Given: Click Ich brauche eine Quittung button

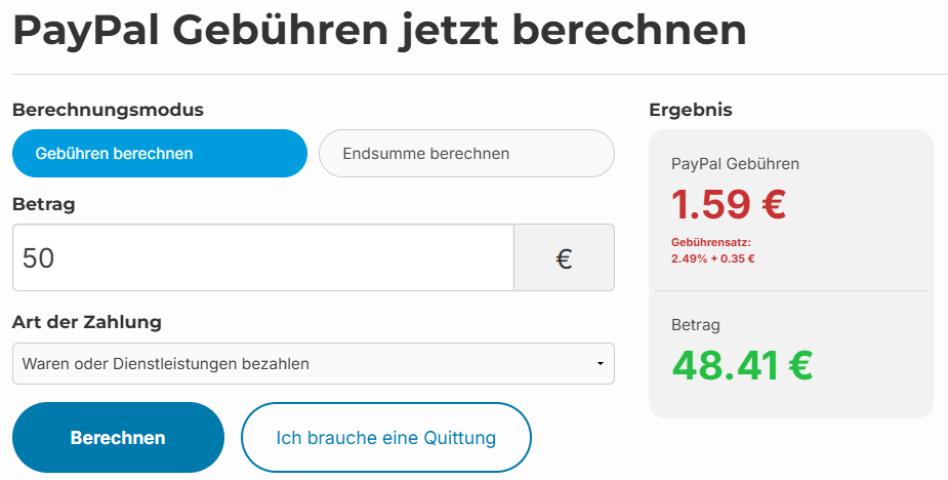Looking at the screenshot, I should 386,438.
